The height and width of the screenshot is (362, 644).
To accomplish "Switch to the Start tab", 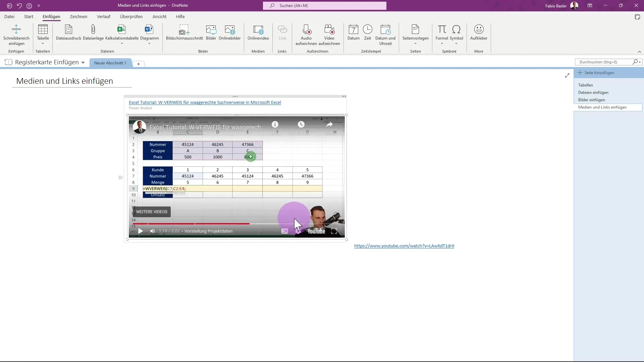I will click(x=29, y=16).
